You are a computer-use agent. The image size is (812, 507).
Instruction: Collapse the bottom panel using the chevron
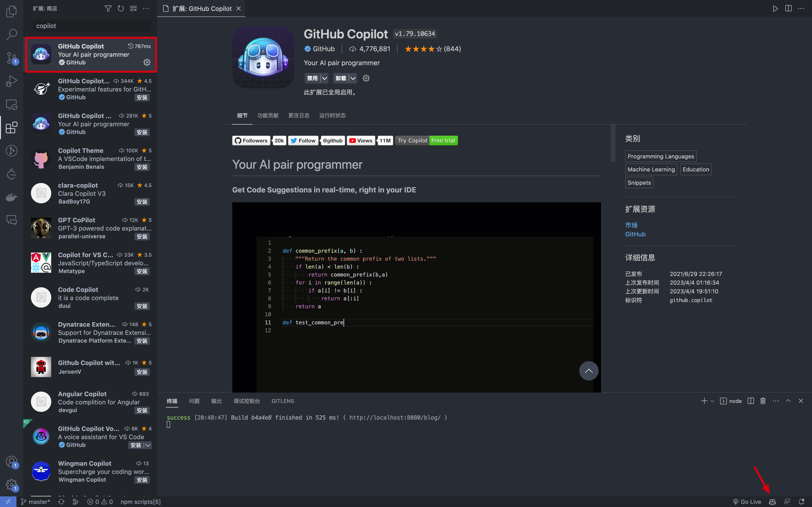click(788, 401)
